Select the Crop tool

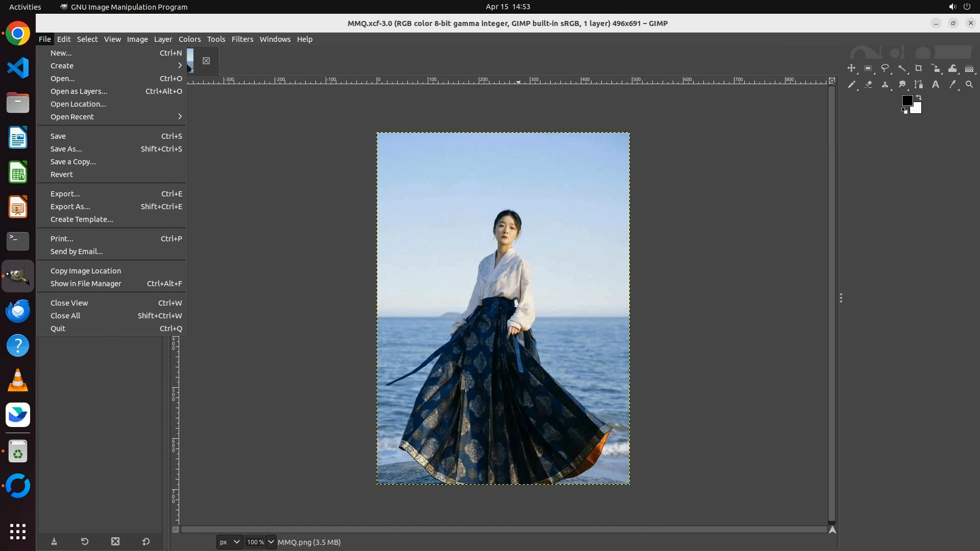point(919,68)
